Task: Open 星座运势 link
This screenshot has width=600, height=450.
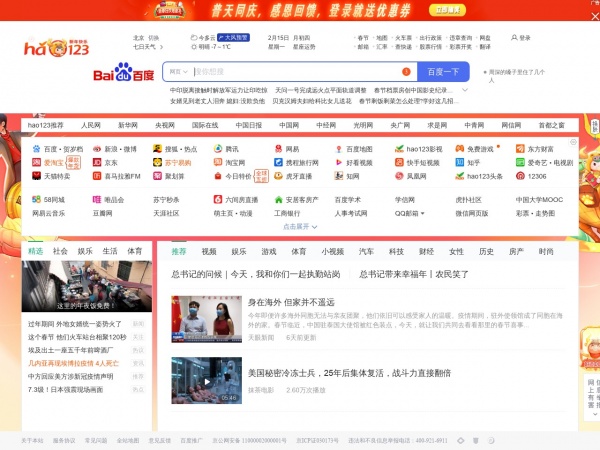Action: pos(304,47)
